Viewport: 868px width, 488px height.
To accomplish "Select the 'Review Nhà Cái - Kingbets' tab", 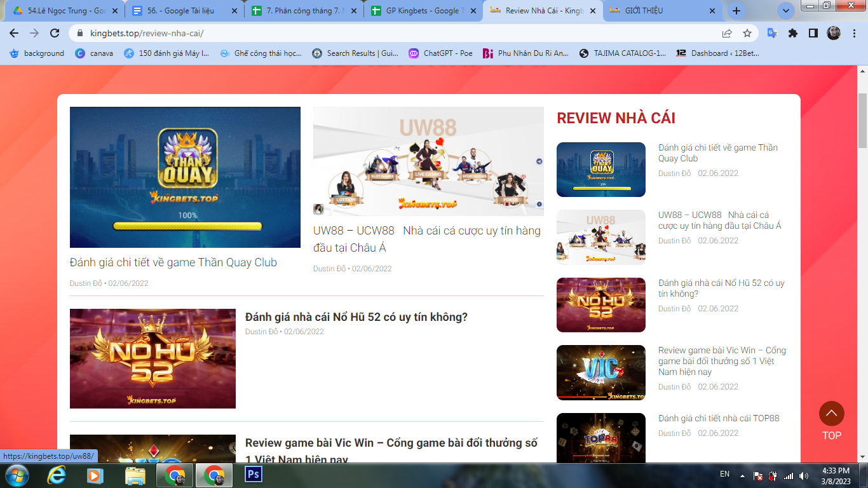I will click(542, 11).
